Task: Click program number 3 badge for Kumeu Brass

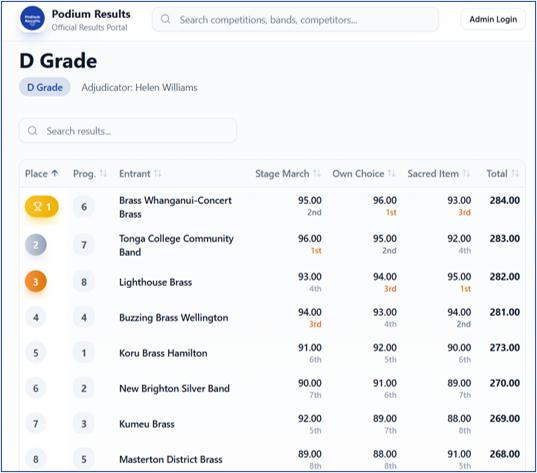Action: 84,424
